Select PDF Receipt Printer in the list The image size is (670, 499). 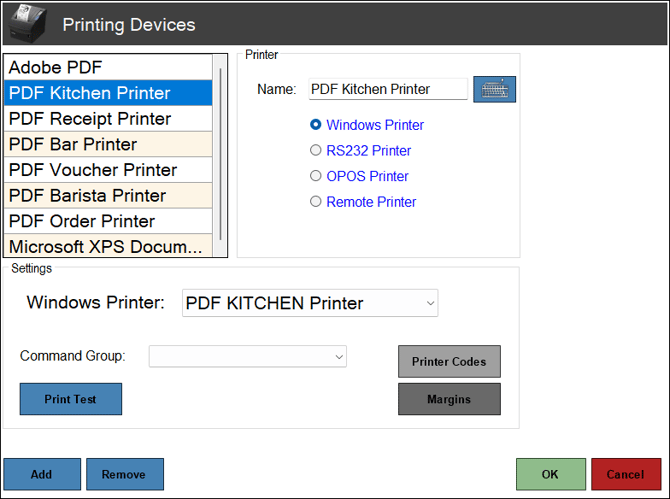pyautogui.click(x=108, y=119)
